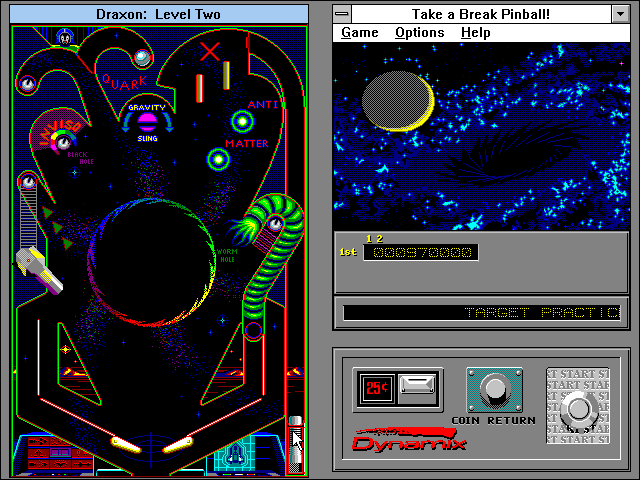
Task: Click the left flipper
Action: [x=126, y=444]
